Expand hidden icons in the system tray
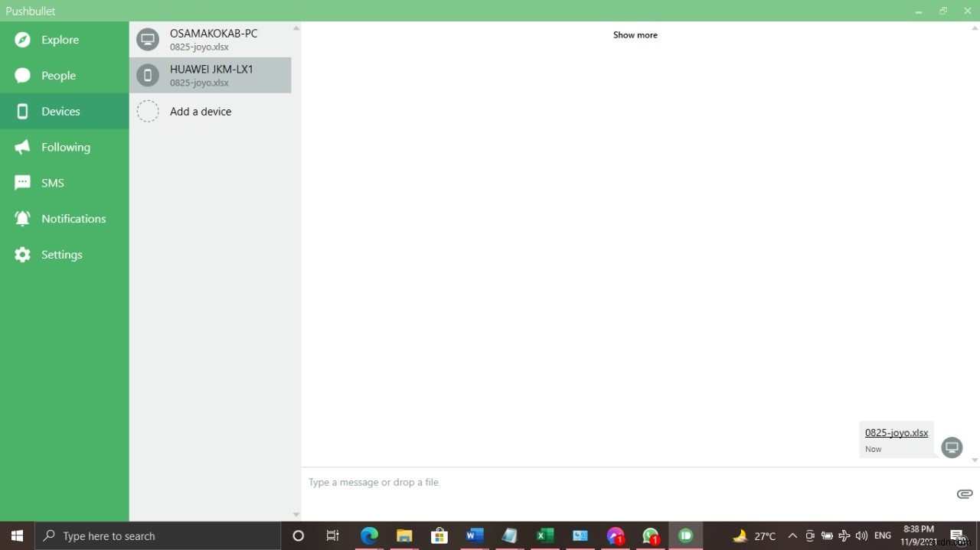This screenshot has height=550, width=980. (x=792, y=535)
